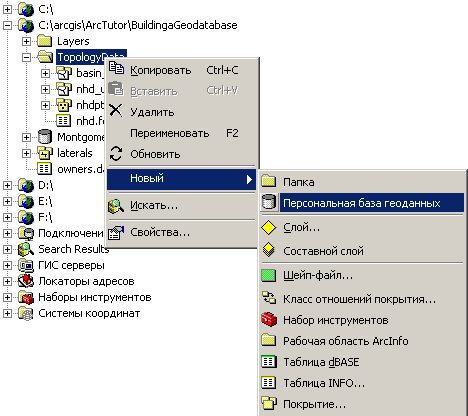Select Локаторы адресов in the tree
Image resolution: width=468 pixels, height=416 pixels.
pos(86,281)
